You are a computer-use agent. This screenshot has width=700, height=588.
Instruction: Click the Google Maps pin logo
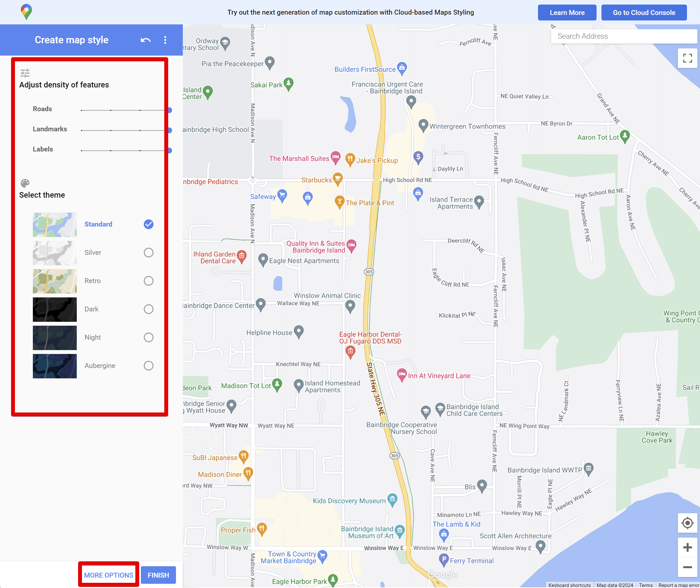pyautogui.click(x=26, y=12)
